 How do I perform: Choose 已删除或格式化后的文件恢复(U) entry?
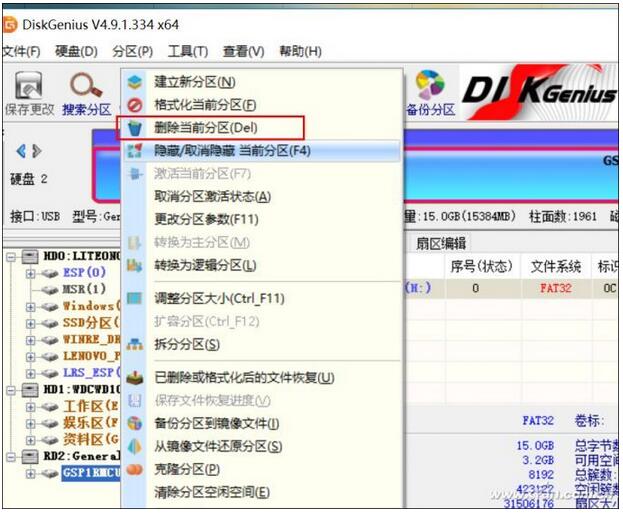click(x=262, y=377)
